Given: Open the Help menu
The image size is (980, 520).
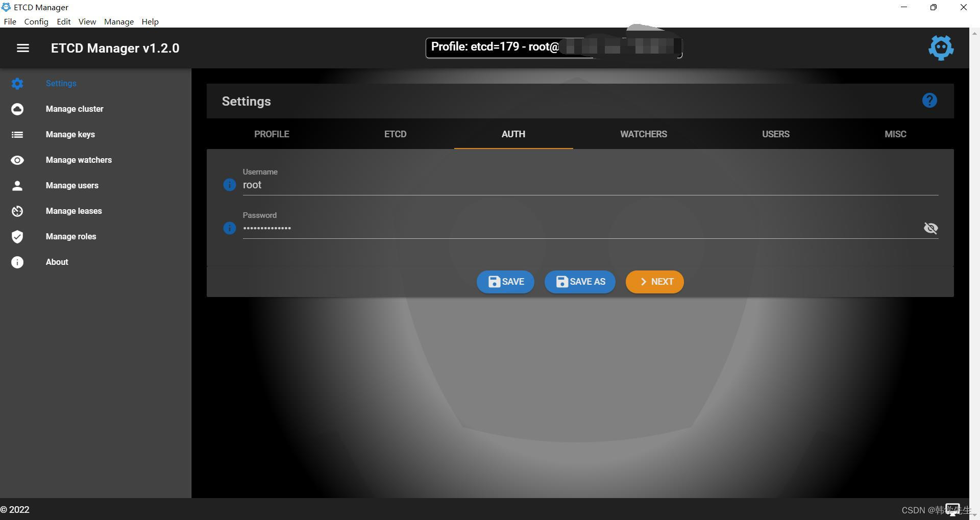Looking at the screenshot, I should coord(150,21).
